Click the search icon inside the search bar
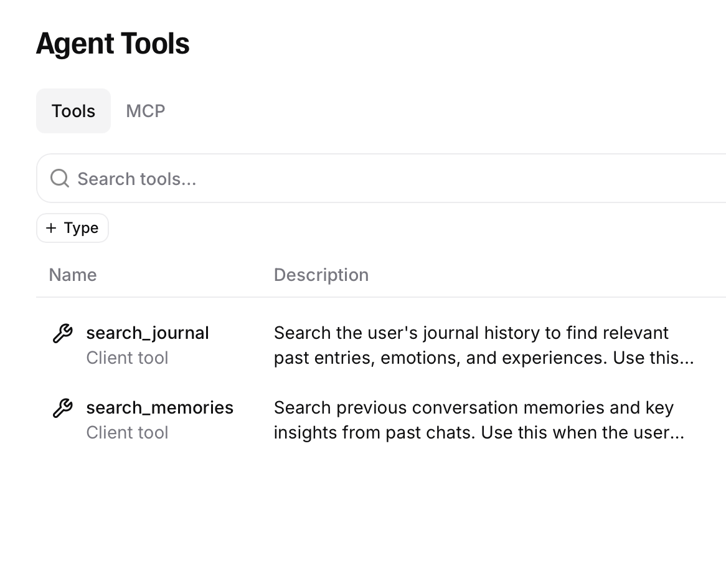This screenshot has width=726, height=588. [59, 178]
